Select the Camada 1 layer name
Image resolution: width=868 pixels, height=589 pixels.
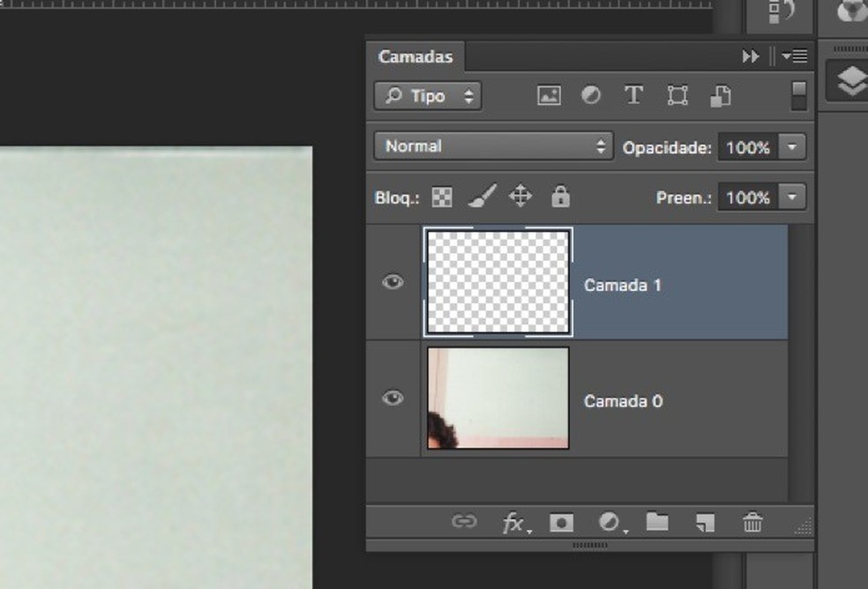pos(622,285)
